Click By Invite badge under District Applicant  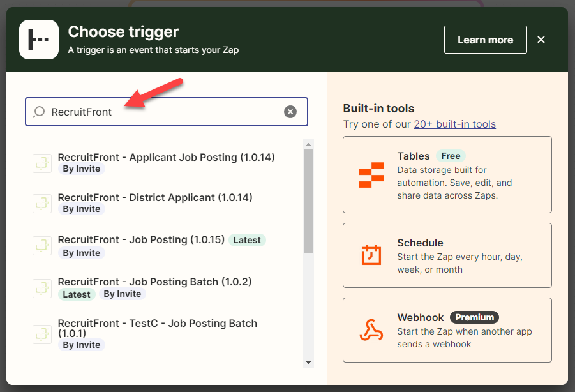[82, 209]
